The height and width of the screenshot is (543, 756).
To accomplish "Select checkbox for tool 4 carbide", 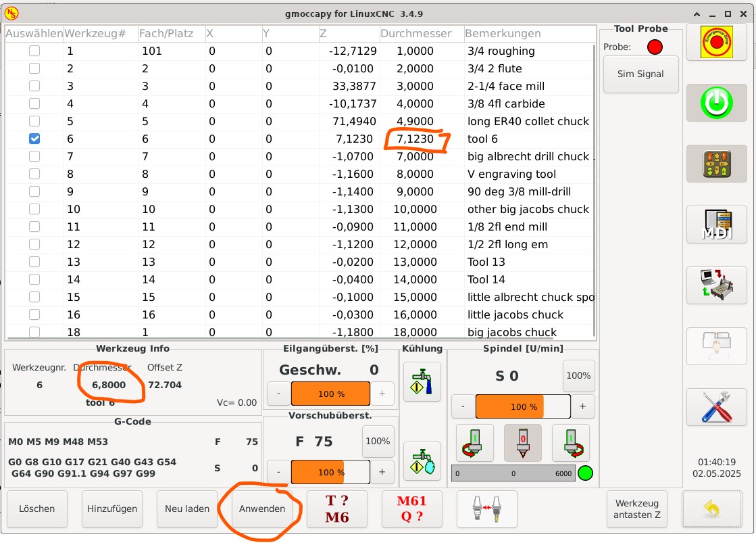I will click(34, 103).
